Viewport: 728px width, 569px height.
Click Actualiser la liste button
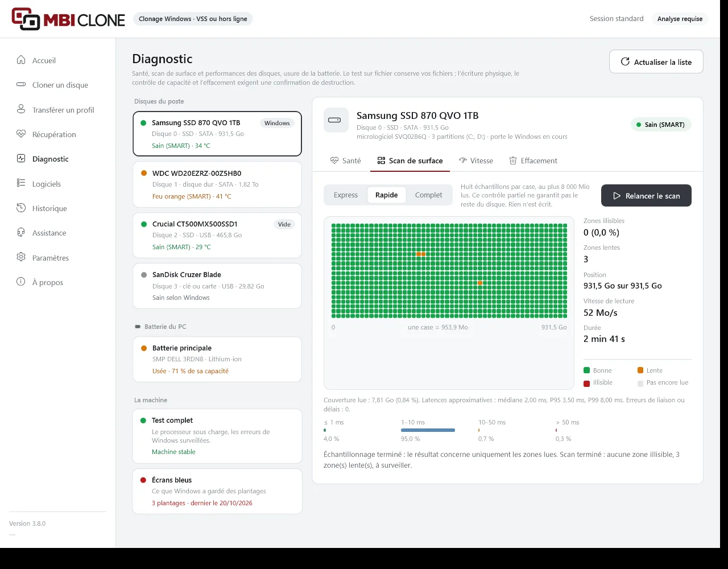tap(656, 62)
